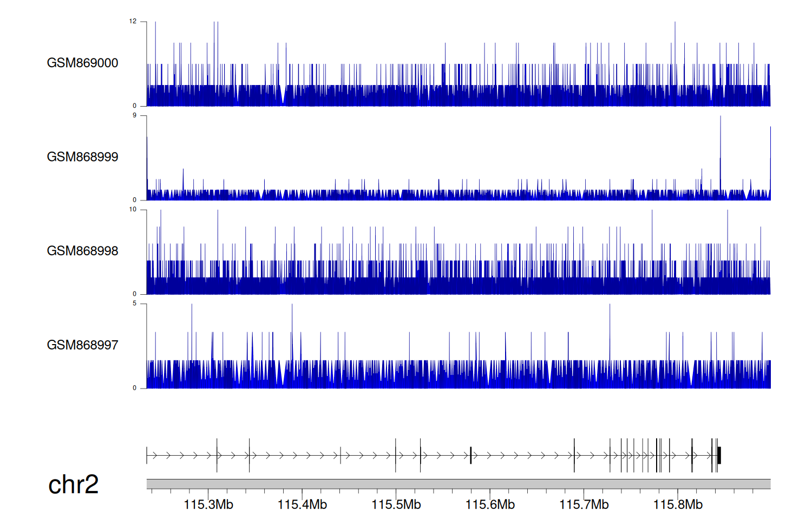Viewport: 812px width, 531px height.
Task: Select the 115.4Mb axis tick label
Action: [x=302, y=504]
